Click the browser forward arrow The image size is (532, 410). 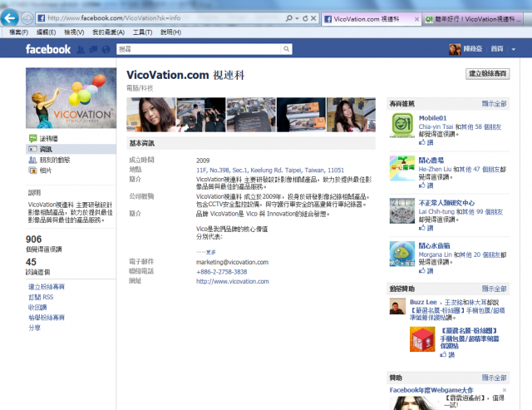[x=27, y=18]
